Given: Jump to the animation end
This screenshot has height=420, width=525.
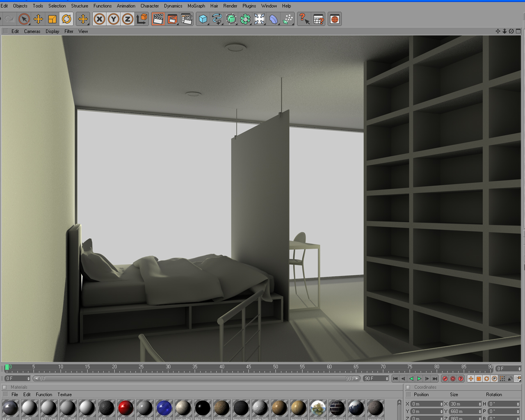Looking at the screenshot, I should 435,379.
